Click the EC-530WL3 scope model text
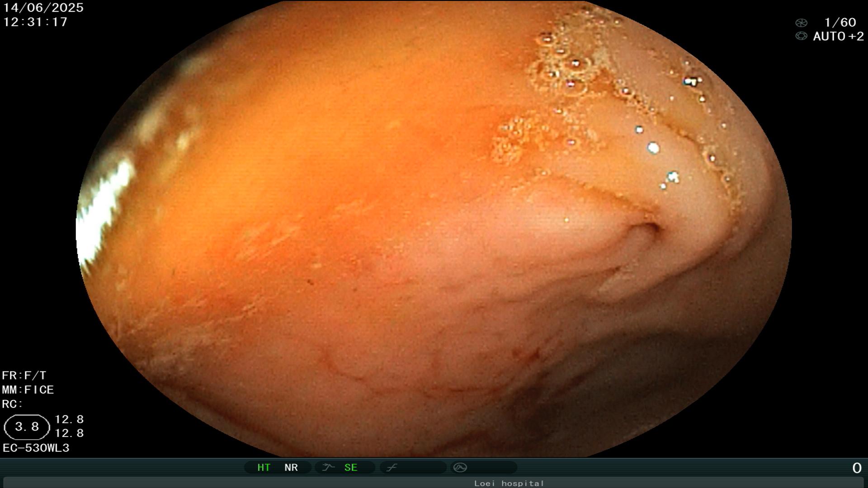 pyautogui.click(x=36, y=448)
